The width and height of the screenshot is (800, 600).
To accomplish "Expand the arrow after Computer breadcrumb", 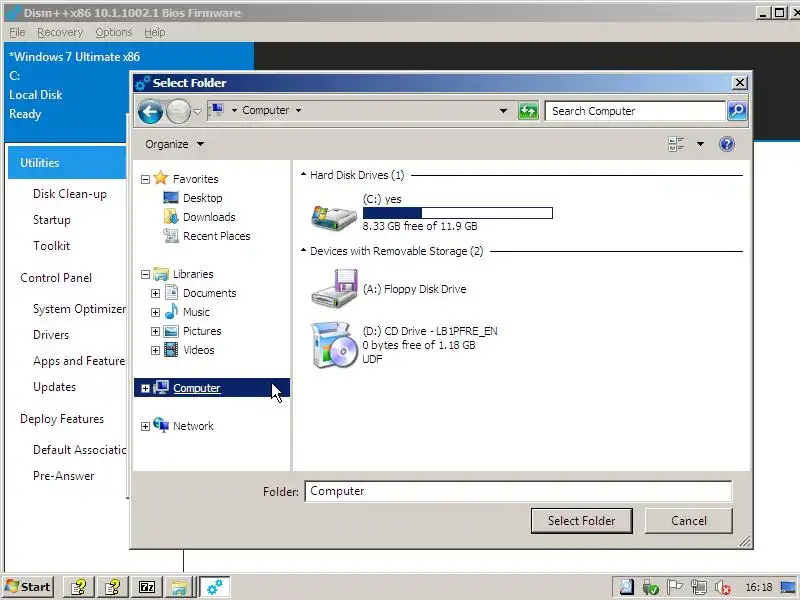I will 298,110.
